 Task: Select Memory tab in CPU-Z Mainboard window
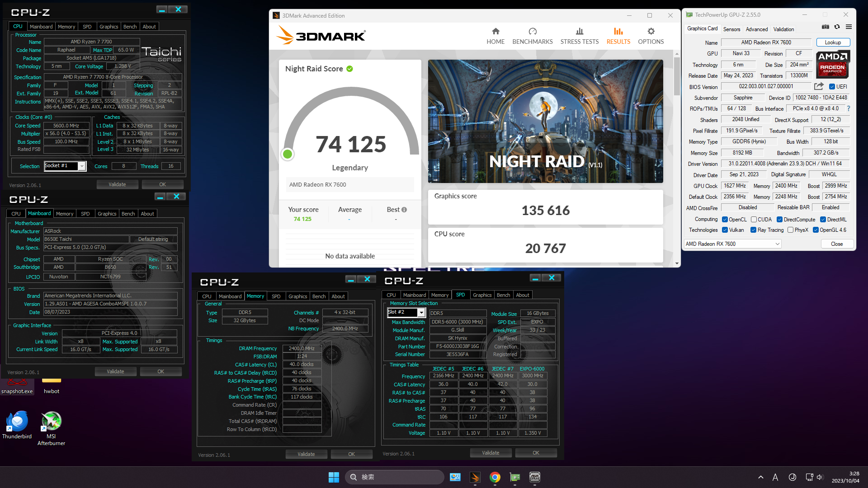[65, 214]
